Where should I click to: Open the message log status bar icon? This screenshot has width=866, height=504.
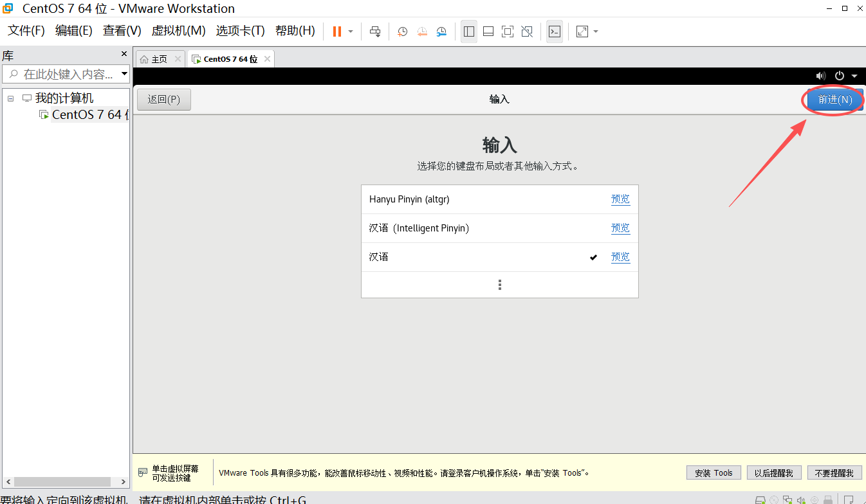tap(849, 500)
